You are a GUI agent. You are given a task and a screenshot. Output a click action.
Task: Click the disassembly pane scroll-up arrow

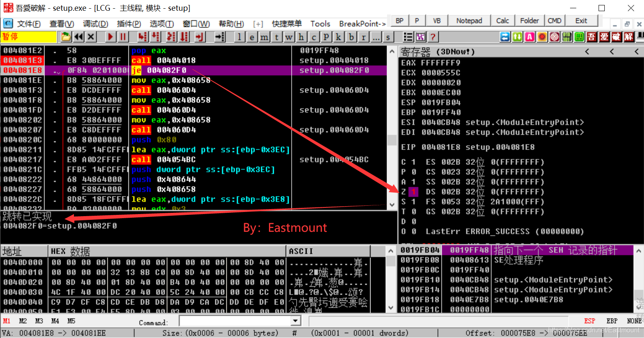tap(392, 51)
